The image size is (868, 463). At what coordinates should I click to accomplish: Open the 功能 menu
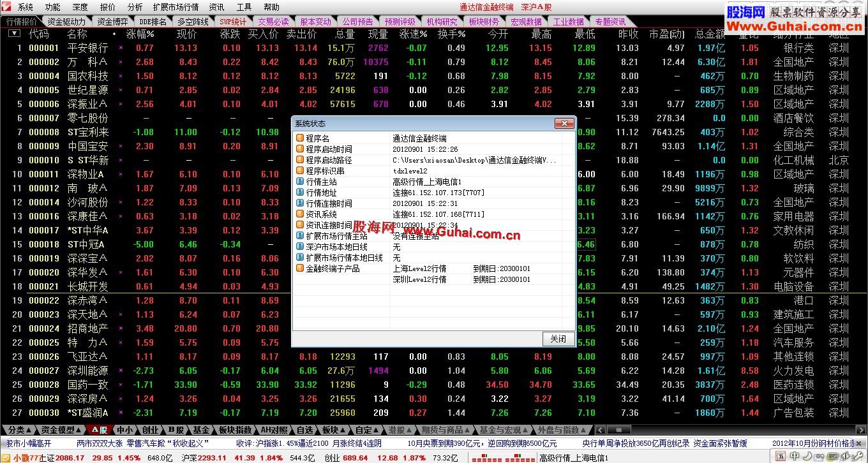click(53, 7)
